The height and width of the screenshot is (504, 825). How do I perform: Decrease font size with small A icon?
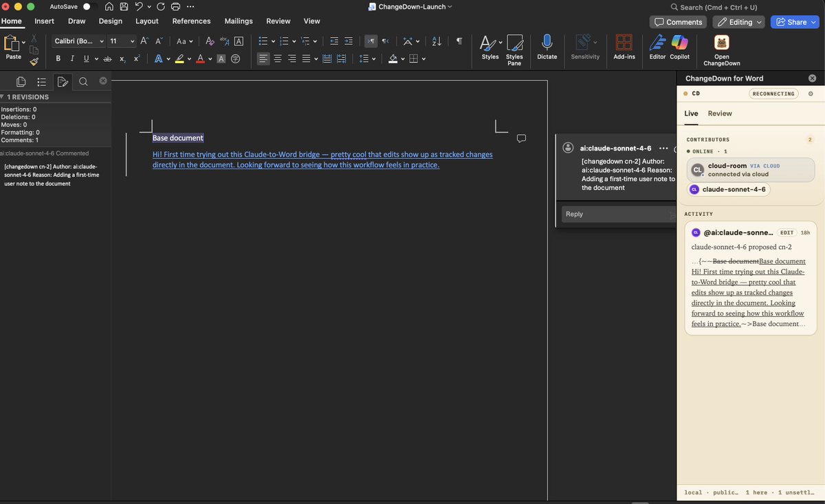[159, 41]
